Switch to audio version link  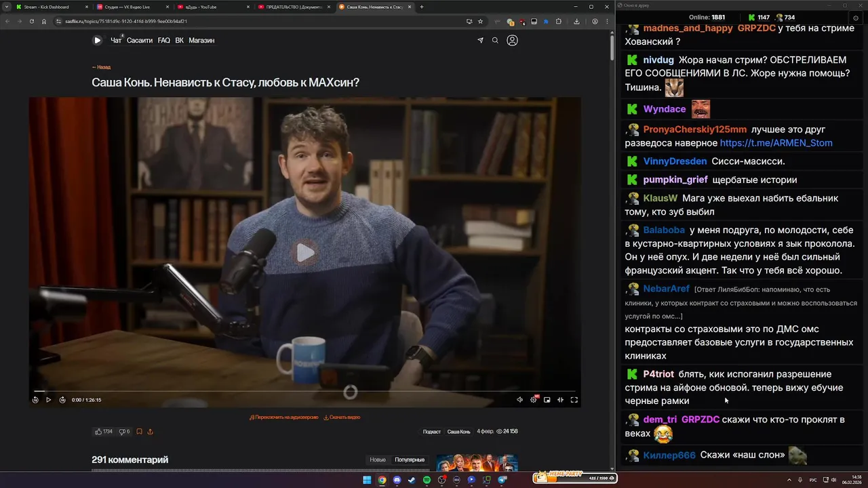(283, 418)
